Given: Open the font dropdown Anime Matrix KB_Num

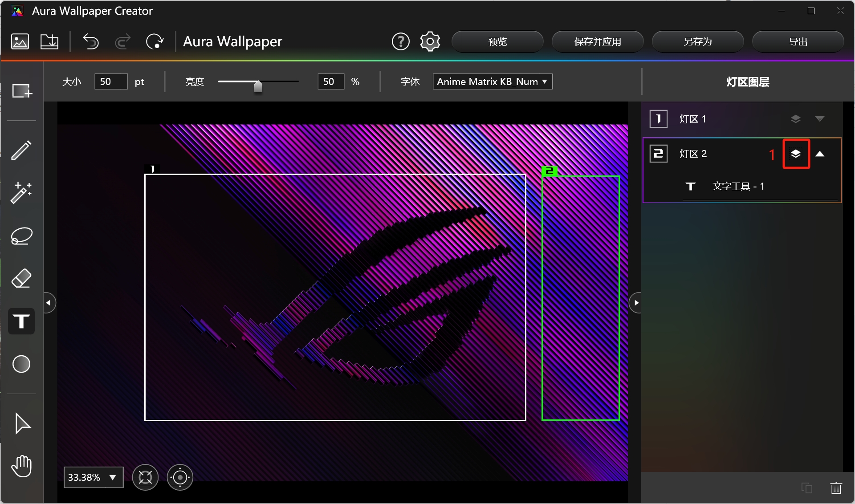Looking at the screenshot, I should [493, 81].
